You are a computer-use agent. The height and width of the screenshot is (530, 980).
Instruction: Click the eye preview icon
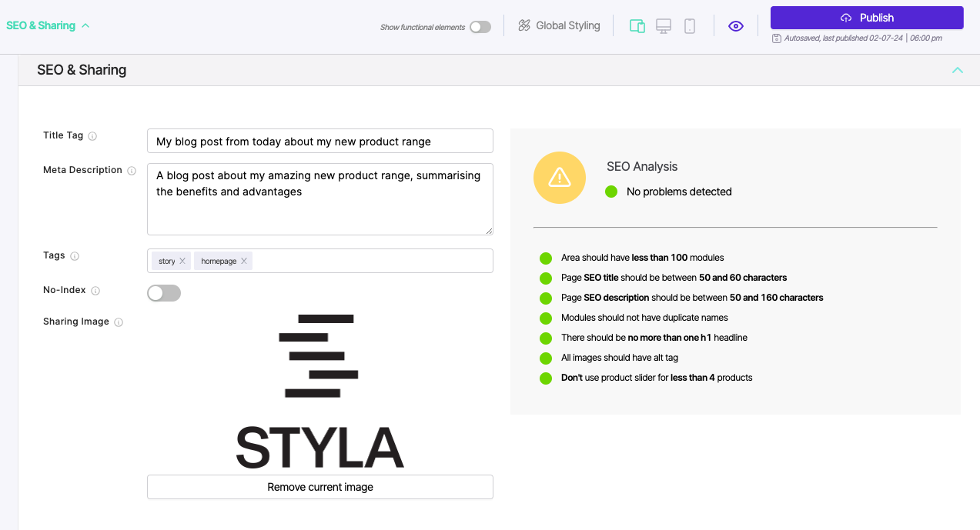[x=736, y=26]
